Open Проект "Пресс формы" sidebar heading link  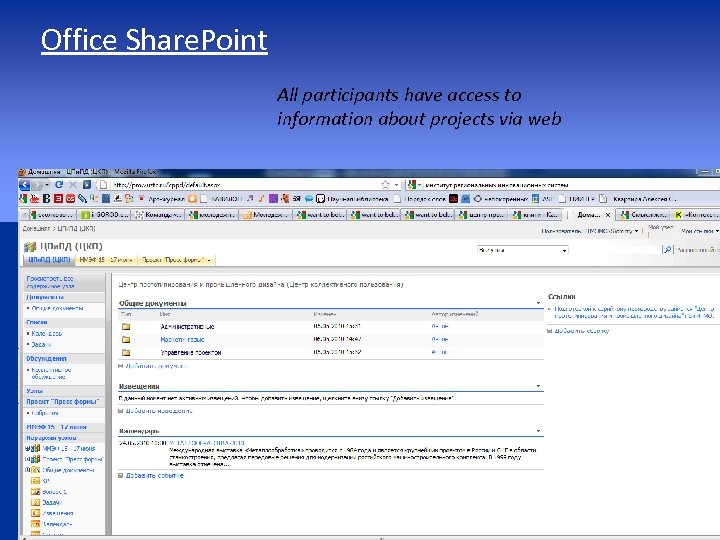62,402
